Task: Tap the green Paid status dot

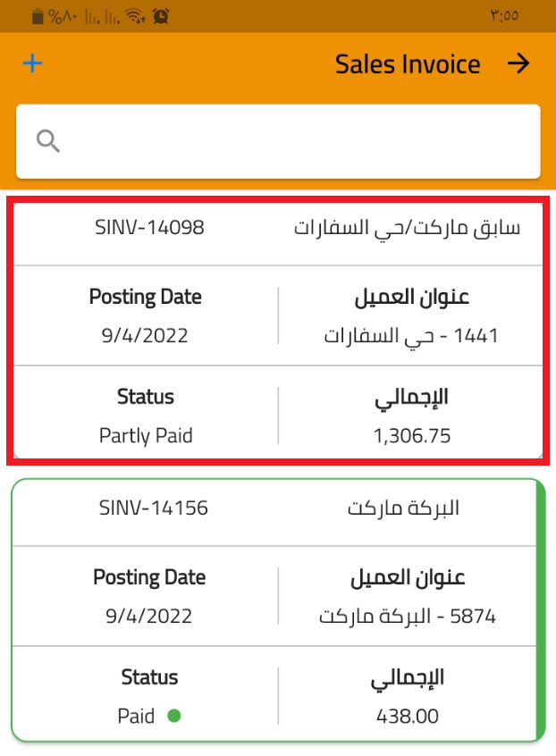Action: coord(173,716)
